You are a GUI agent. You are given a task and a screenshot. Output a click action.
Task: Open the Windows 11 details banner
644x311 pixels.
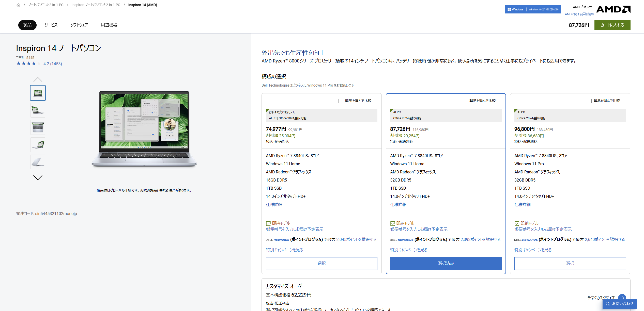click(533, 9)
